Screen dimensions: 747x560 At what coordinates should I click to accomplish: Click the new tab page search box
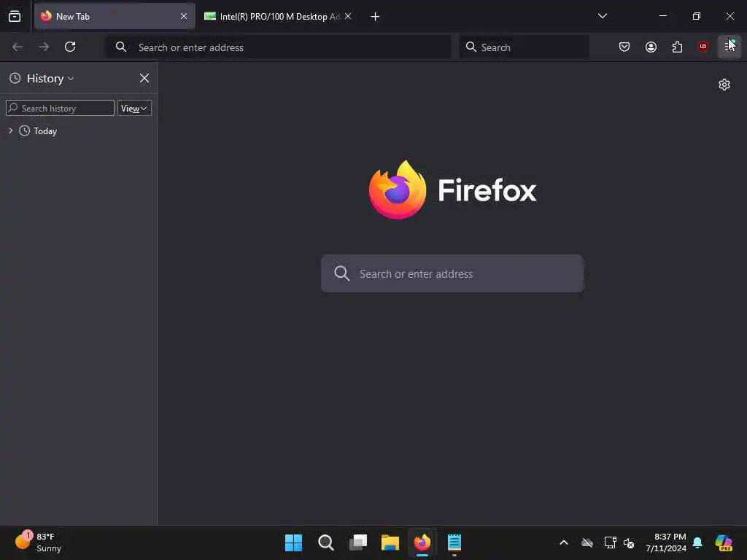452,273
